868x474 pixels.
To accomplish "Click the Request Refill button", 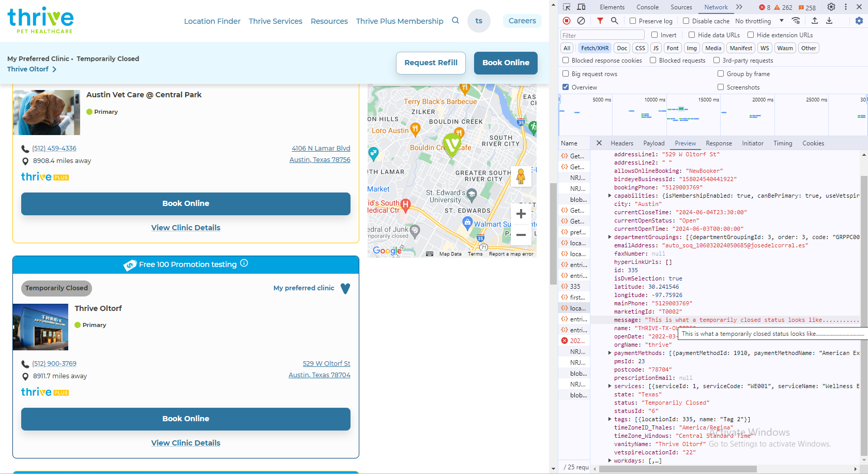I will [431, 63].
